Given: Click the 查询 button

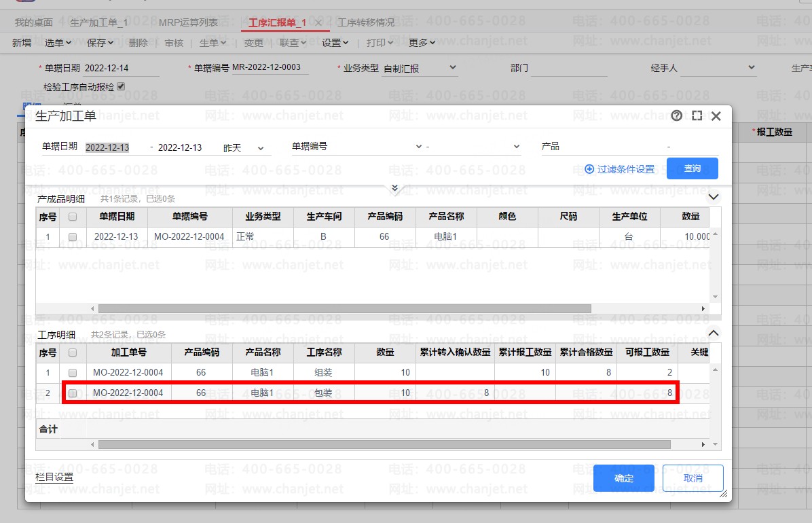Looking at the screenshot, I should [x=692, y=168].
